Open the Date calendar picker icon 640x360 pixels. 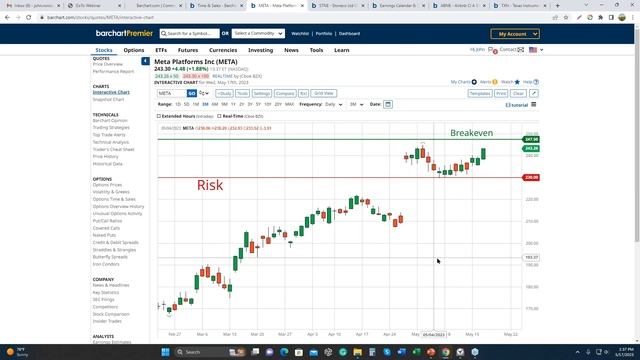point(388,104)
